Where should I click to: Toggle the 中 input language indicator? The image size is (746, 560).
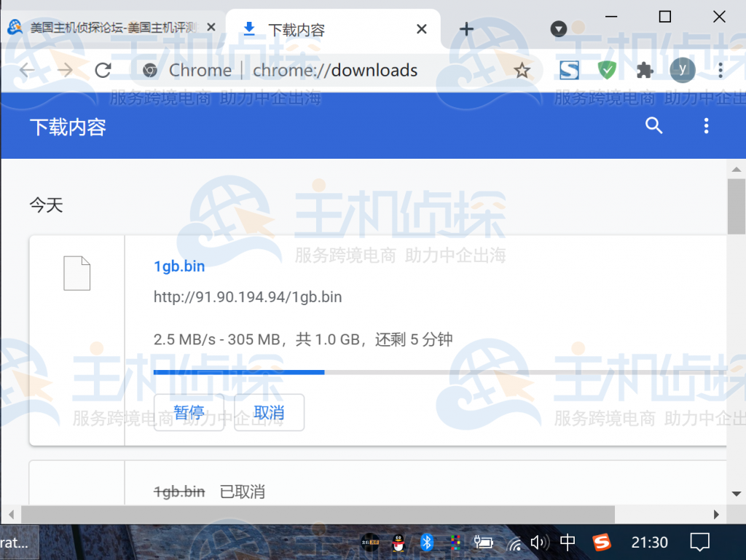pyautogui.click(x=568, y=542)
